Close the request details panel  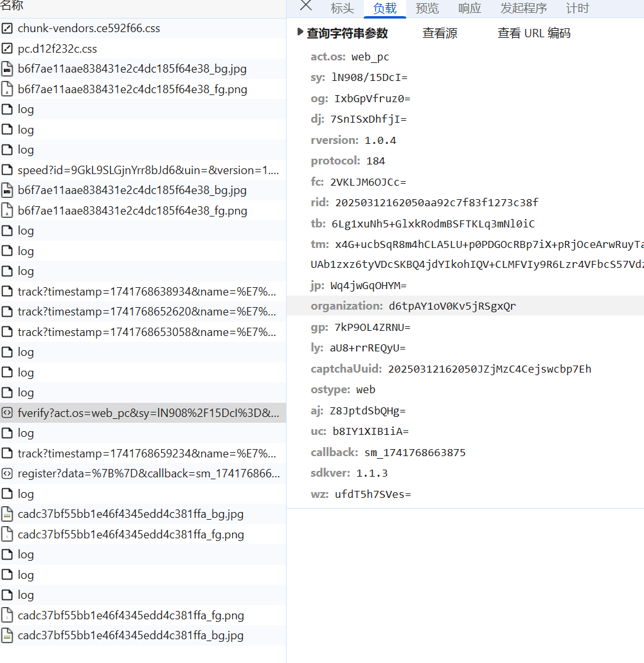pyautogui.click(x=306, y=6)
